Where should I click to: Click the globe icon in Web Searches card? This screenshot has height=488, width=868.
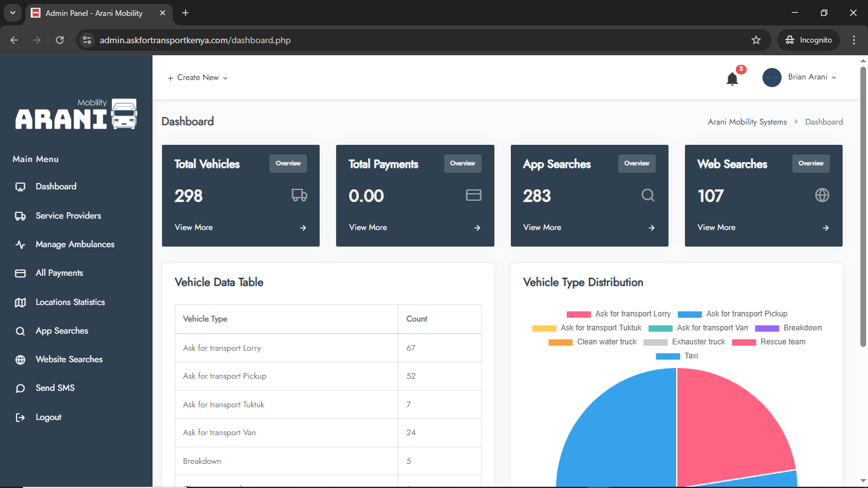click(822, 195)
